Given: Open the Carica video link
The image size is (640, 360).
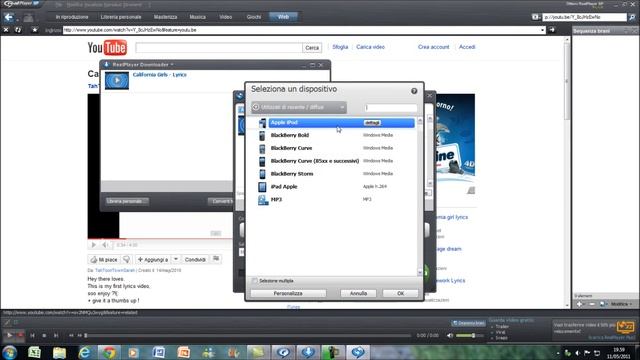Looking at the screenshot, I should pos(370,47).
